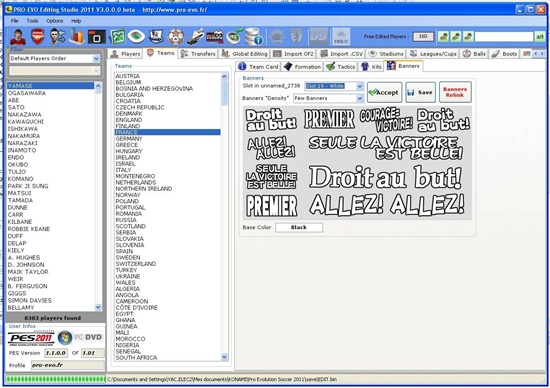Click the football boot toolbar icon
The image size is (550, 388).
(x=195, y=37)
